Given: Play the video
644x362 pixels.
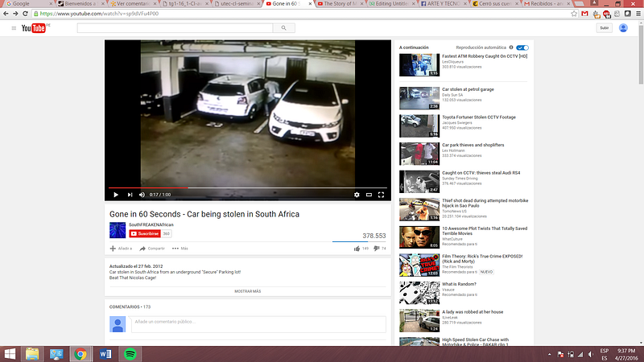Looking at the screenshot, I should point(116,195).
